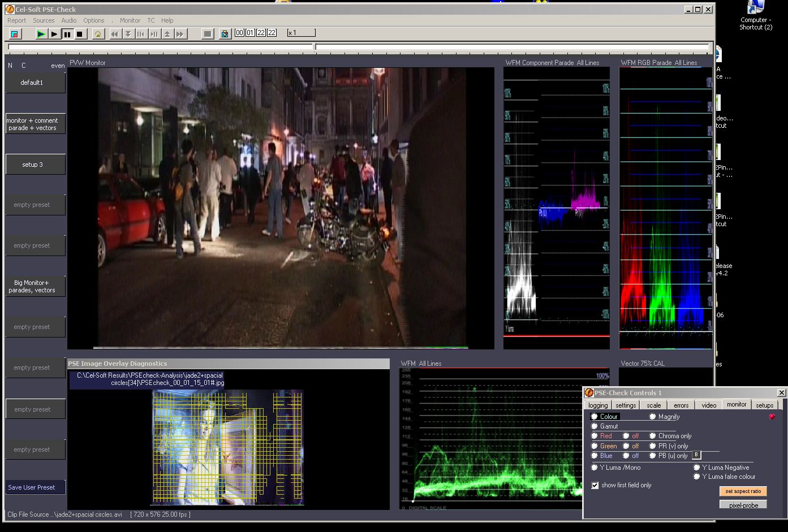Load the setup 3 preset
Screen dimensions: 788x532
pos(33,165)
